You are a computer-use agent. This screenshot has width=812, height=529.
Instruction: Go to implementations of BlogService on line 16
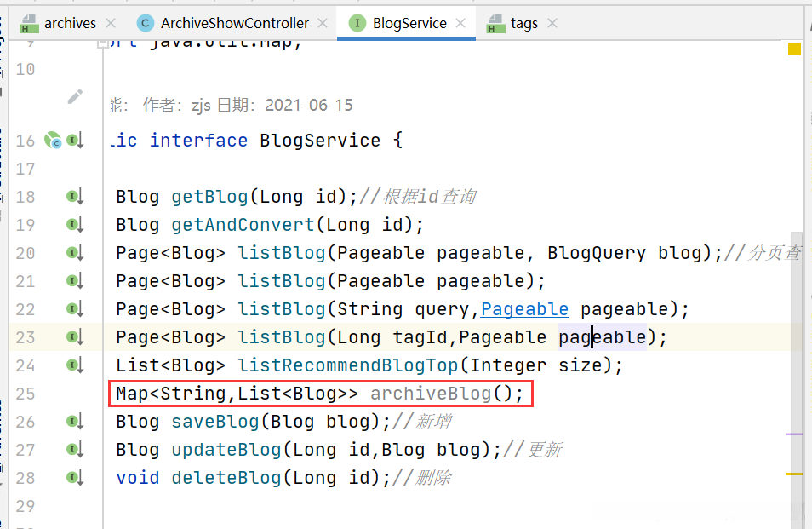click(75, 141)
